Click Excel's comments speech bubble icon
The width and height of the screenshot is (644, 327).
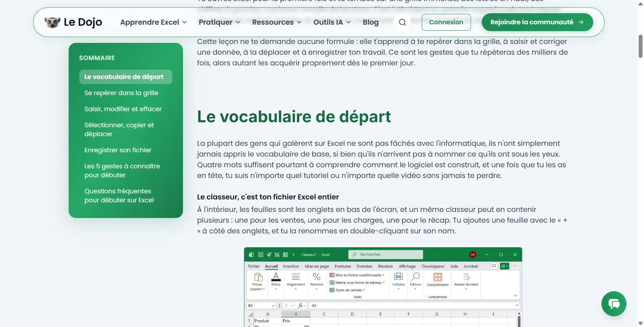pyautogui.click(x=494, y=266)
